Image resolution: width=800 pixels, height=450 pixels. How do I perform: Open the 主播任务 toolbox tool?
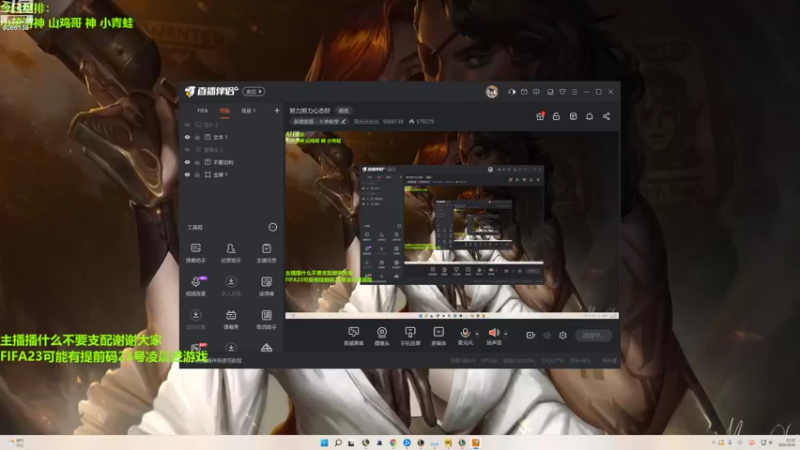coord(266,253)
